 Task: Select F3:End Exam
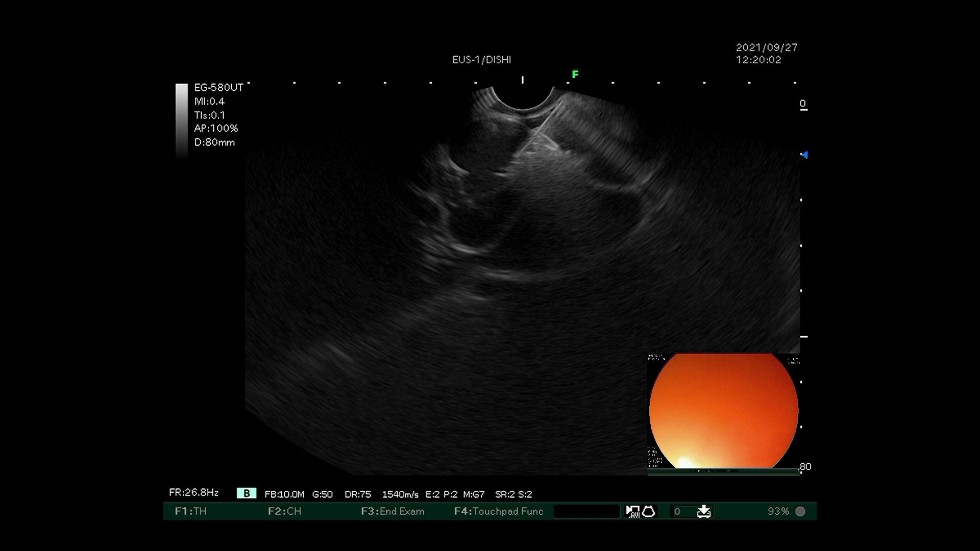pos(393,511)
